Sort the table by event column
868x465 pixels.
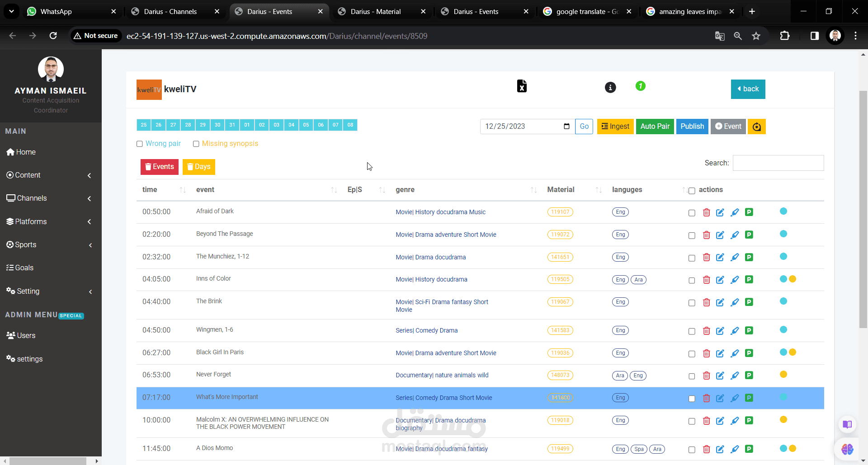[x=266, y=190]
